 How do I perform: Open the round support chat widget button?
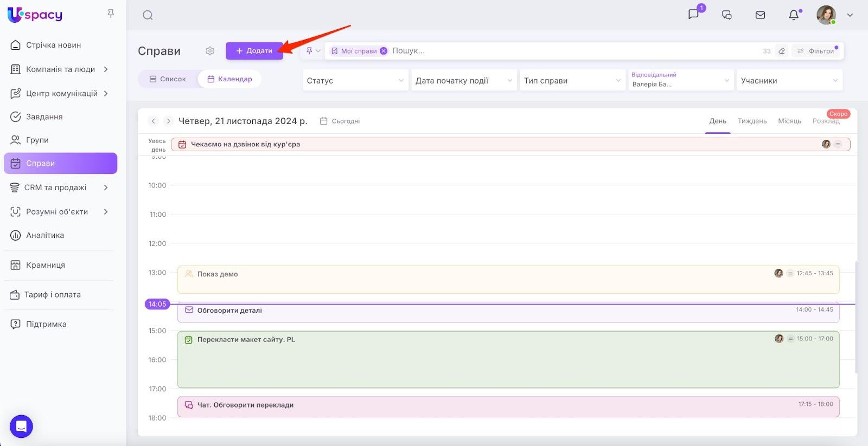21,426
